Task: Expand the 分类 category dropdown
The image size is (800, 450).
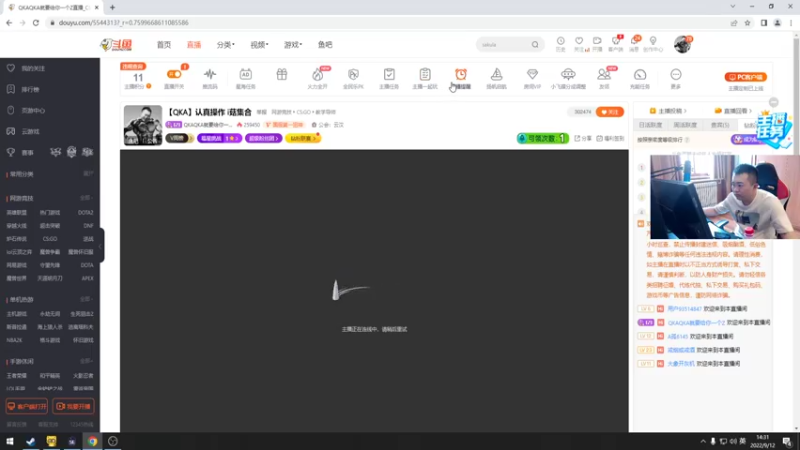Action: 226,45
